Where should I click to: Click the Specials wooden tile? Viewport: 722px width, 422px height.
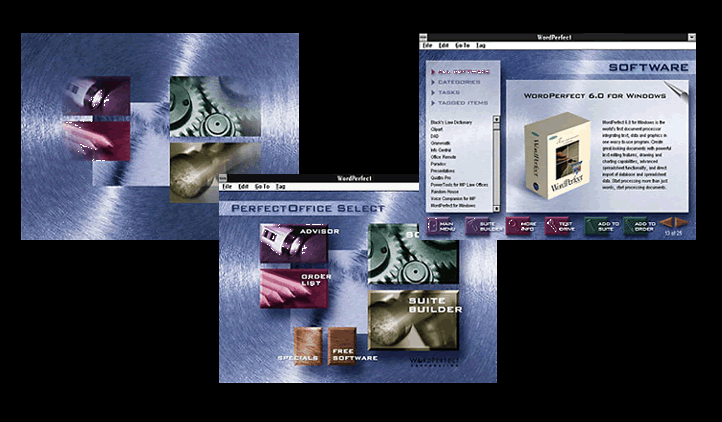coord(307,345)
